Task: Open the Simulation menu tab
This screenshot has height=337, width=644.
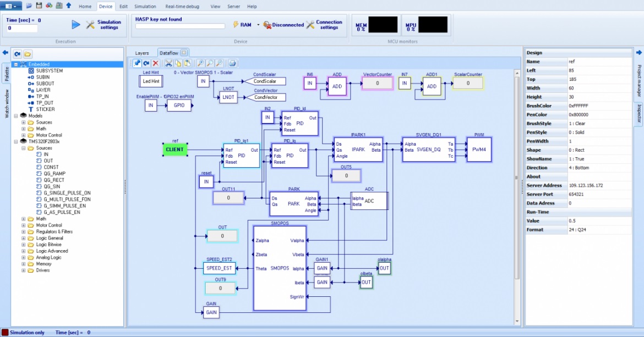Action: [145, 7]
